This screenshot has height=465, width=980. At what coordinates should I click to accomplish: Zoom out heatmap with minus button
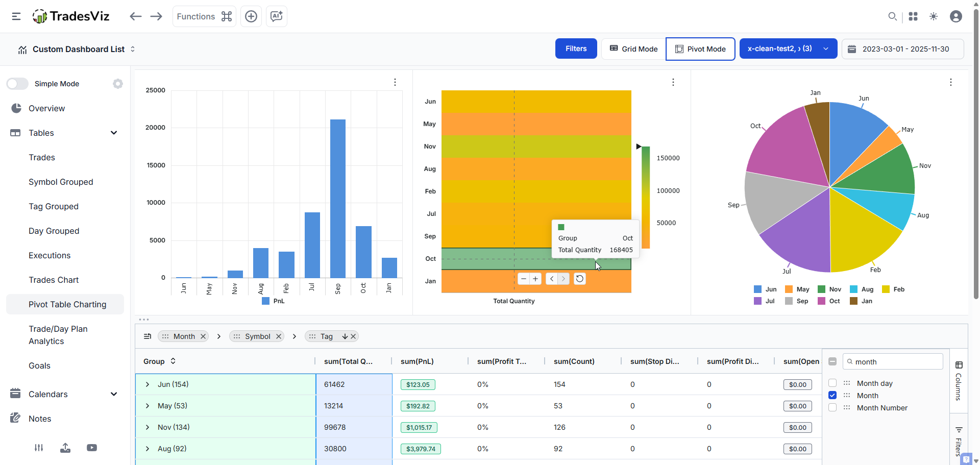tap(524, 279)
